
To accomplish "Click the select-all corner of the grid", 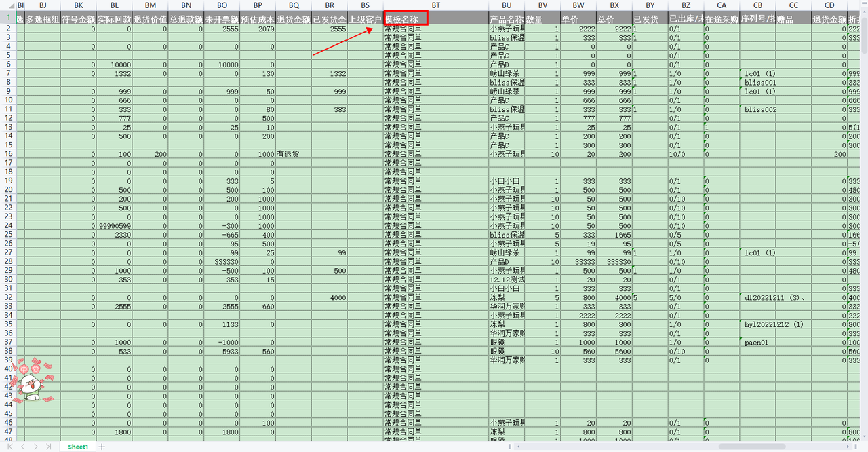I will [7, 5].
